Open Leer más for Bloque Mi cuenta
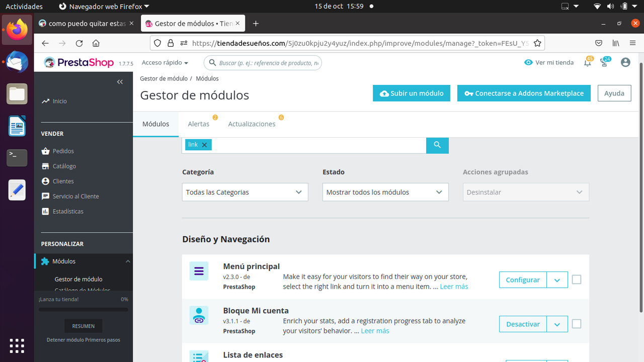This screenshot has height=362, width=644. point(375,331)
